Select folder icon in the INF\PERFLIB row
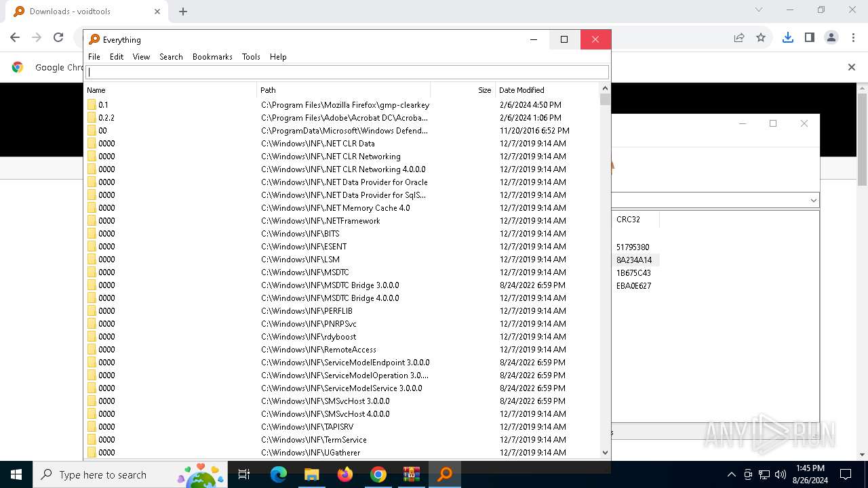Image resolution: width=868 pixels, height=488 pixels. coord(92,311)
